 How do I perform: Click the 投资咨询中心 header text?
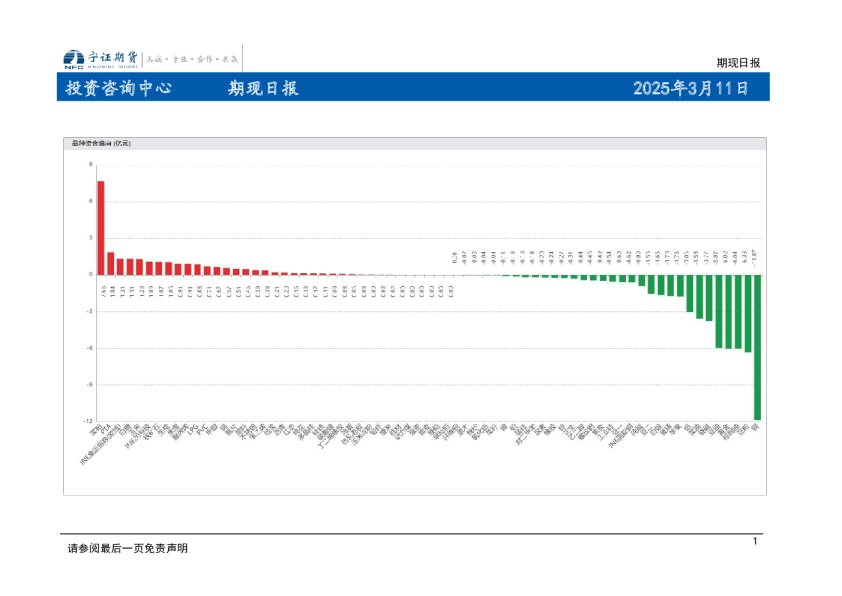[x=118, y=88]
